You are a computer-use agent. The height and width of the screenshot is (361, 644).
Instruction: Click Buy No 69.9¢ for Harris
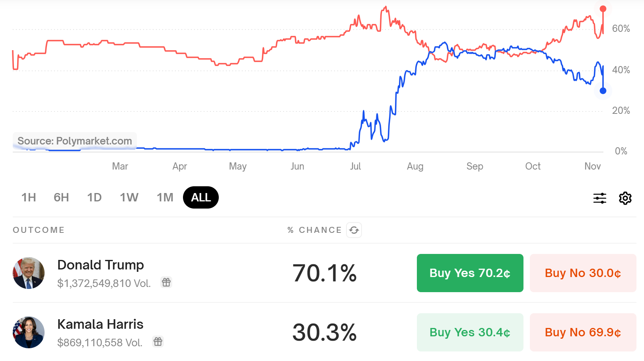click(582, 332)
